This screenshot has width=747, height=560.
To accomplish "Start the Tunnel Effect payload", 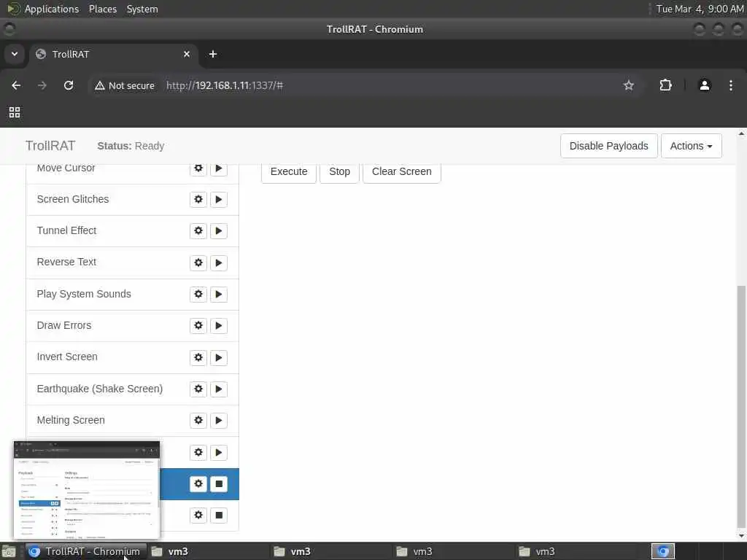I will click(x=219, y=230).
